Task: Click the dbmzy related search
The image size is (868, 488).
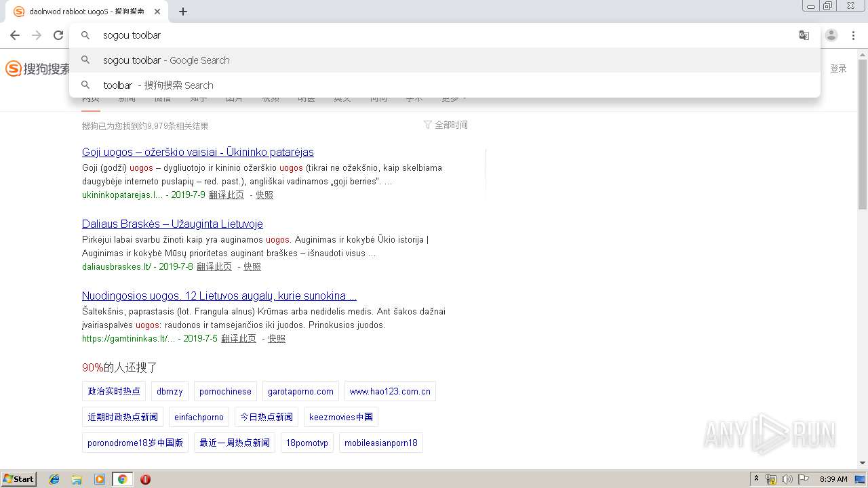Action: (x=170, y=391)
